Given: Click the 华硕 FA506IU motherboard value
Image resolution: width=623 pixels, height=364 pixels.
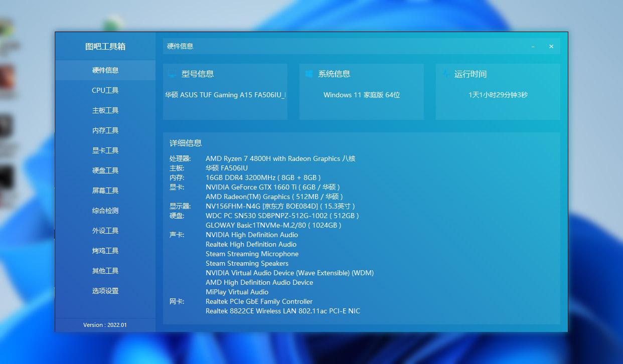Looking at the screenshot, I should (x=227, y=168).
